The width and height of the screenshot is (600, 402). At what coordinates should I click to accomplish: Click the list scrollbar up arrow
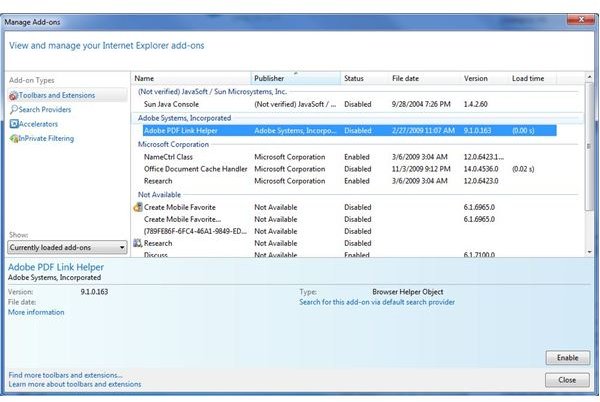click(x=589, y=77)
